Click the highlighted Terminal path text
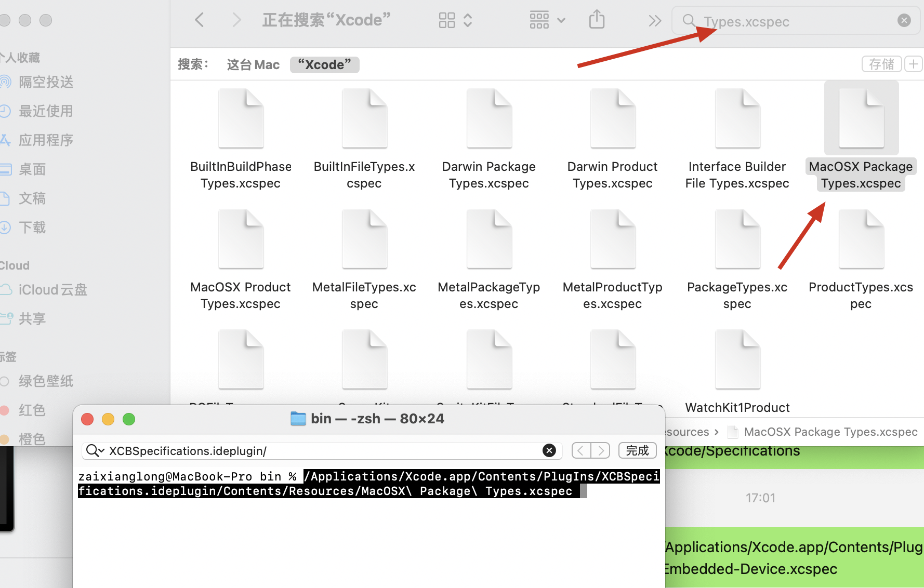This screenshot has height=588, width=924. [369, 484]
